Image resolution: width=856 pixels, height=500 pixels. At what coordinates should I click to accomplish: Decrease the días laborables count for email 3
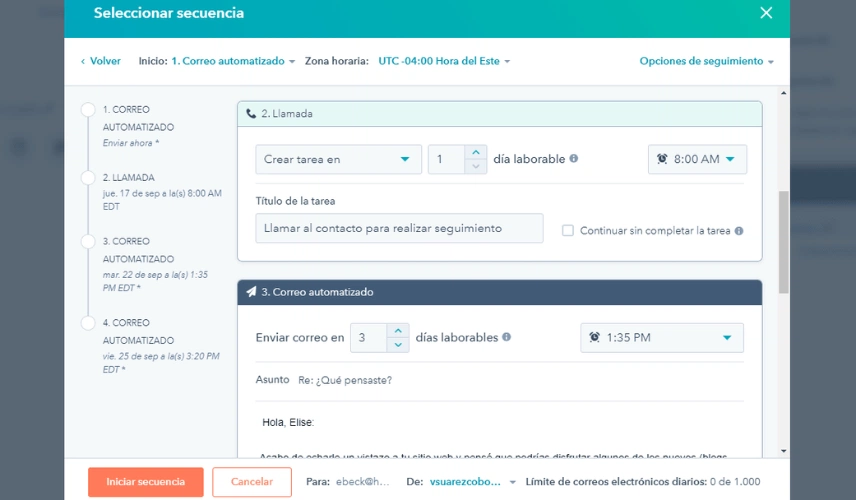[398, 345]
